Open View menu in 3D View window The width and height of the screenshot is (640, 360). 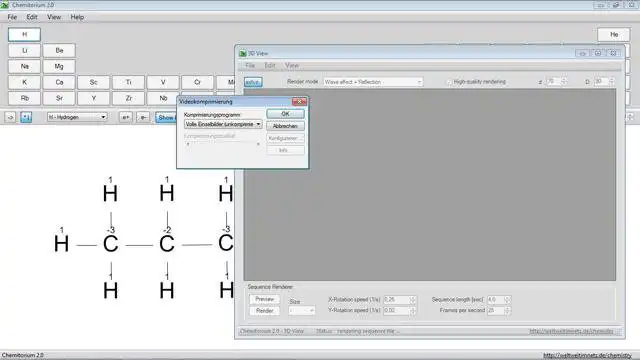click(292, 65)
